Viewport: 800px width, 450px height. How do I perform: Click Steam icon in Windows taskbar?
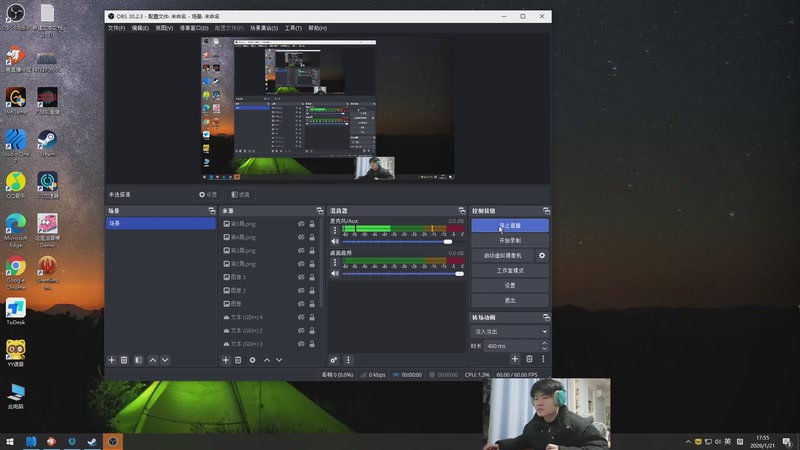click(92, 441)
